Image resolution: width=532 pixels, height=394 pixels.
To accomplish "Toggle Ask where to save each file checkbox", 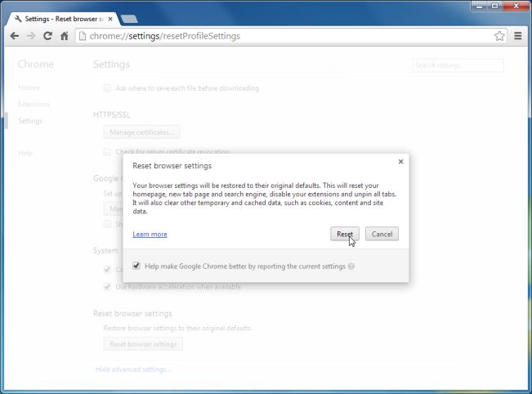I will pos(107,88).
